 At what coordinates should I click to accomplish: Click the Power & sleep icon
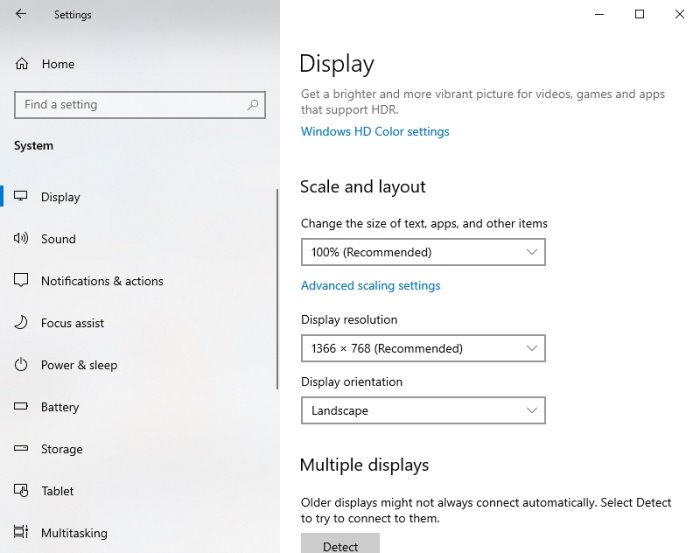click(x=21, y=365)
